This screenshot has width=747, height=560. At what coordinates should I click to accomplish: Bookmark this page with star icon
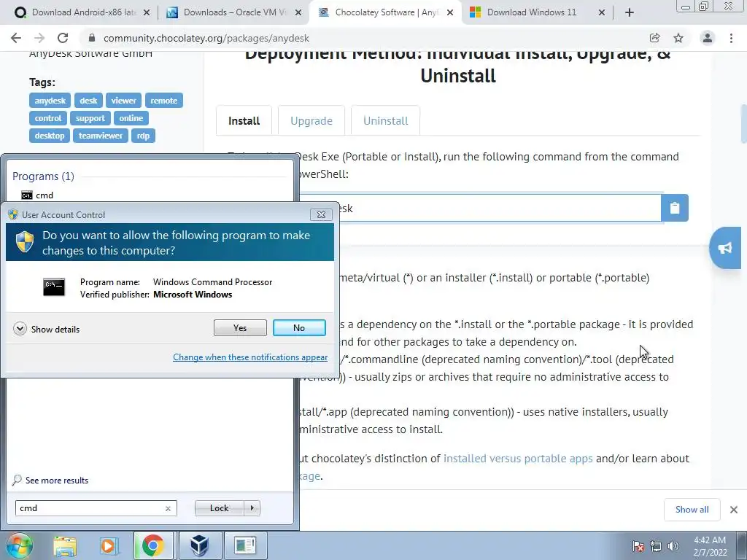tap(678, 38)
